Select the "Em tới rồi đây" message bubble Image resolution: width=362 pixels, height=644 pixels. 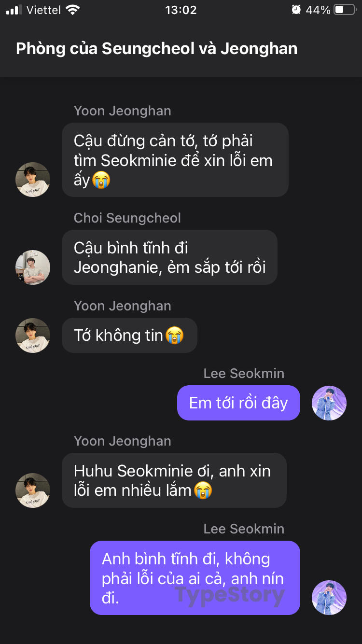pos(238,403)
